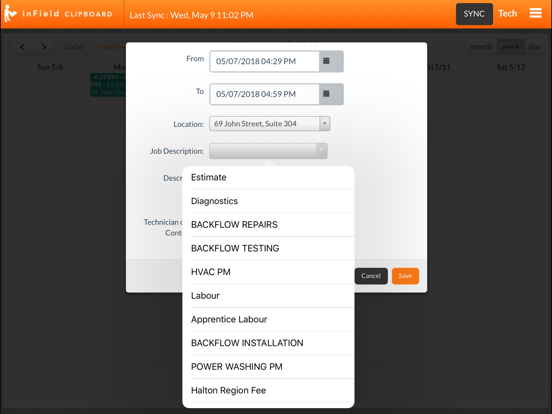Open the hamburger menu icon
Image resolution: width=552 pixels, height=414 pixels.
click(x=535, y=13)
